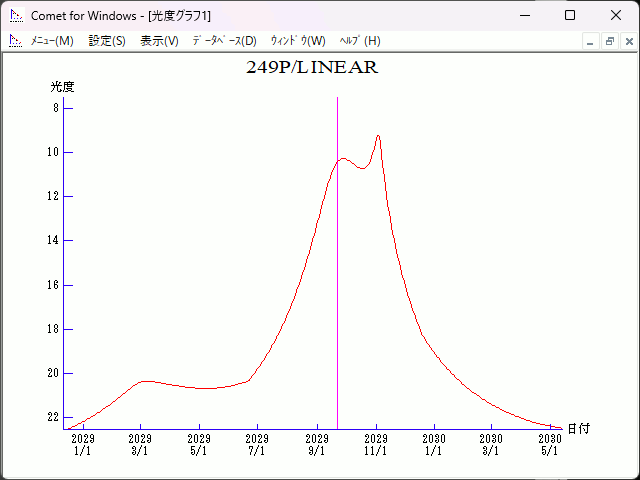The width and height of the screenshot is (640, 480).
Task: Expand the ウィンドウ(W) window menu
Action: [x=298, y=41]
